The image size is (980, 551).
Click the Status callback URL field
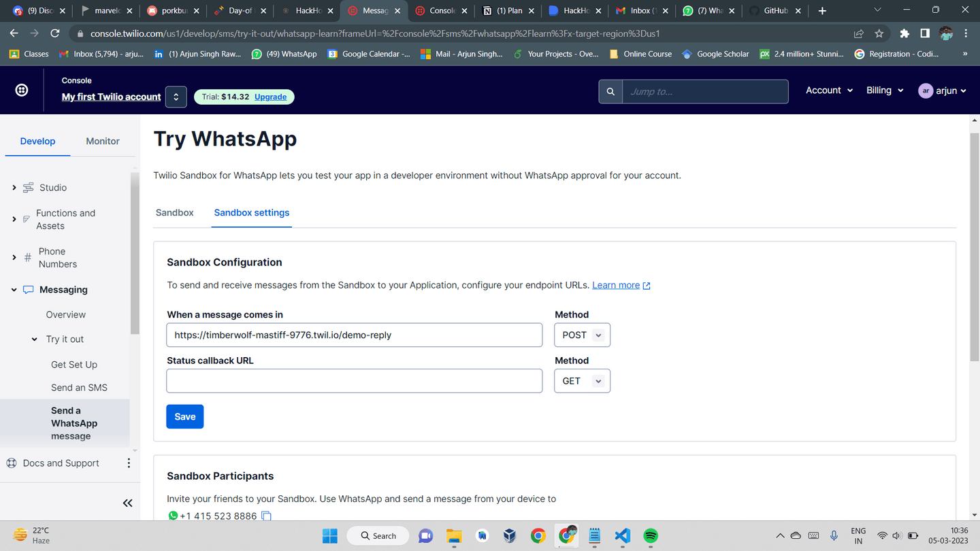[355, 381]
